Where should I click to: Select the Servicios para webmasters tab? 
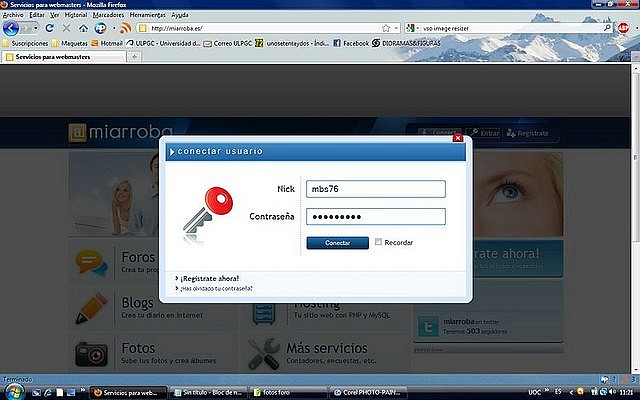click(63, 57)
